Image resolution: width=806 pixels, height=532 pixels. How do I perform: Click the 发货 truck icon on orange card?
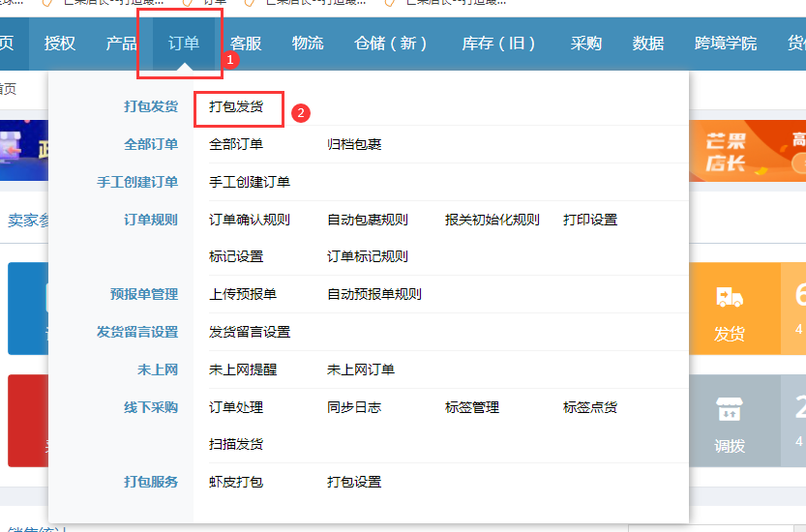(x=730, y=297)
